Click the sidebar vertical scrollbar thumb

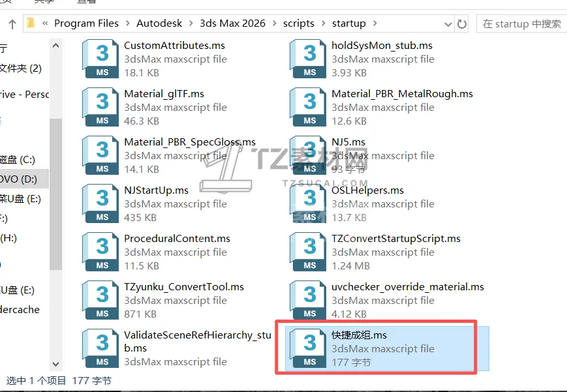click(x=55, y=194)
